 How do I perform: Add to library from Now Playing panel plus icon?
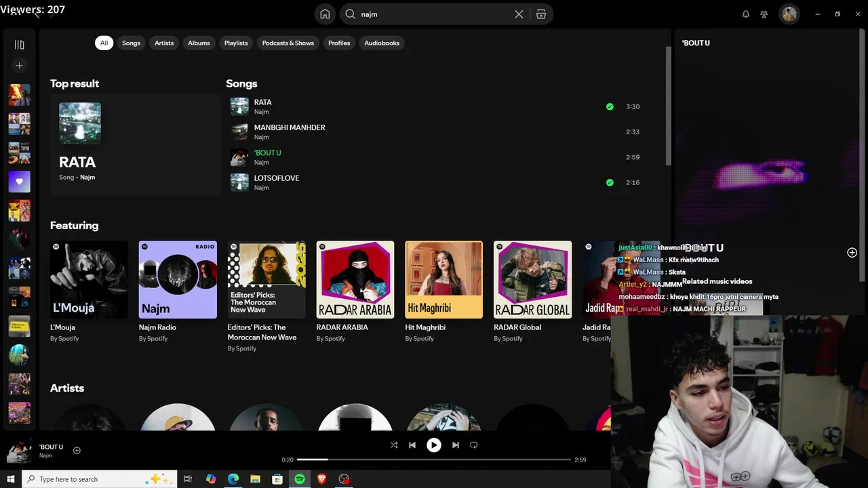click(x=852, y=253)
